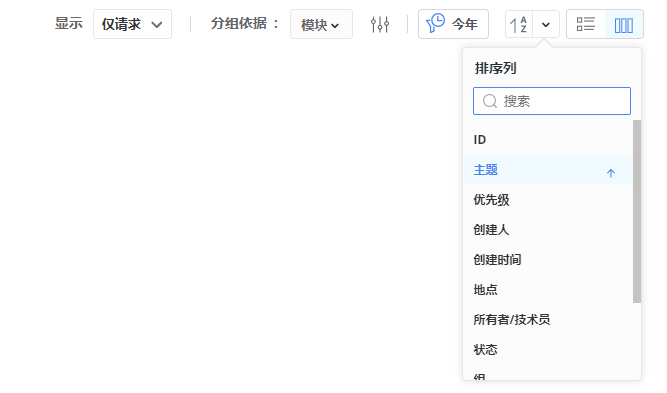The image size is (667, 393).
Task: Focus the 搜索 field in sort panel
Action: 552,101
